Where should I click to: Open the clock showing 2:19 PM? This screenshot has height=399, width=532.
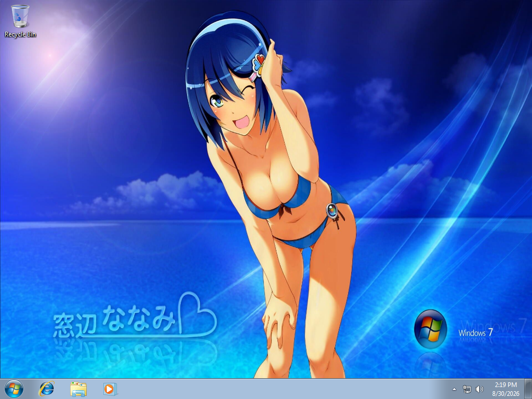(x=506, y=389)
